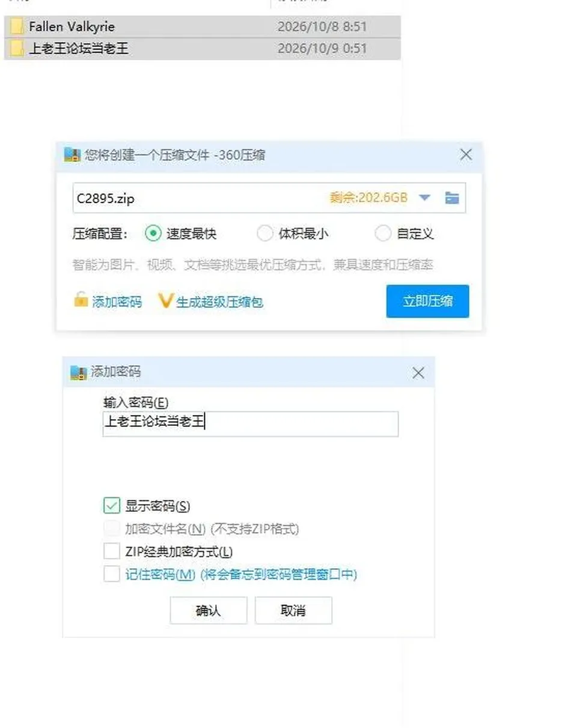The width and height of the screenshot is (577, 728).
Task: Close the 添加密码 dialog
Action: click(x=418, y=373)
